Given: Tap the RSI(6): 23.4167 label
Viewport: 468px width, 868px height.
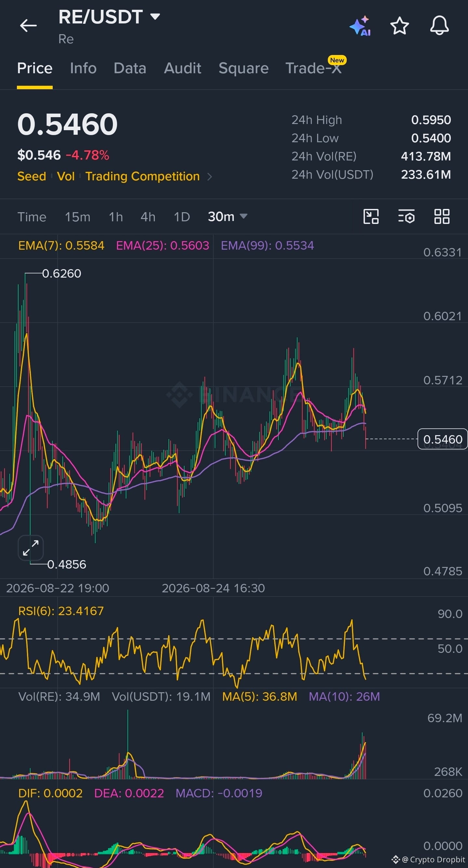Looking at the screenshot, I should tap(61, 611).
